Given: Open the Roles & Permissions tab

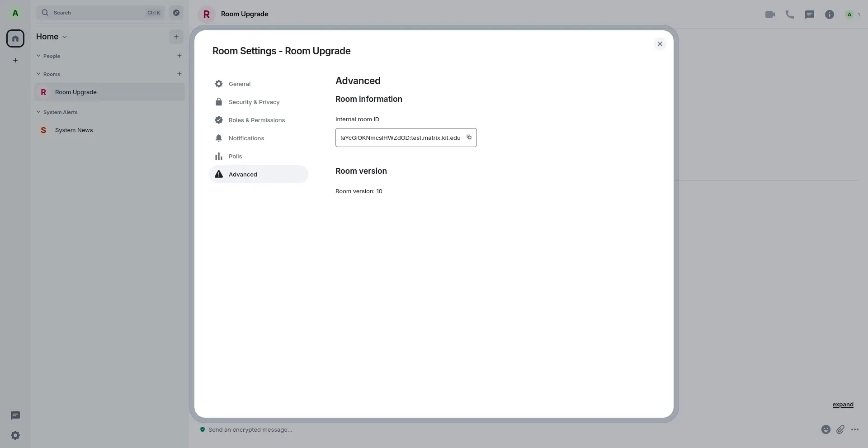Looking at the screenshot, I should pos(256,120).
